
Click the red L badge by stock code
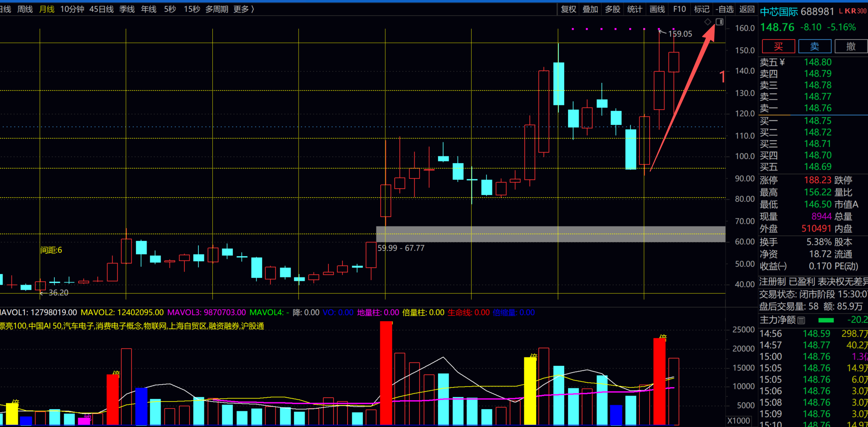(x=841, y=11)
